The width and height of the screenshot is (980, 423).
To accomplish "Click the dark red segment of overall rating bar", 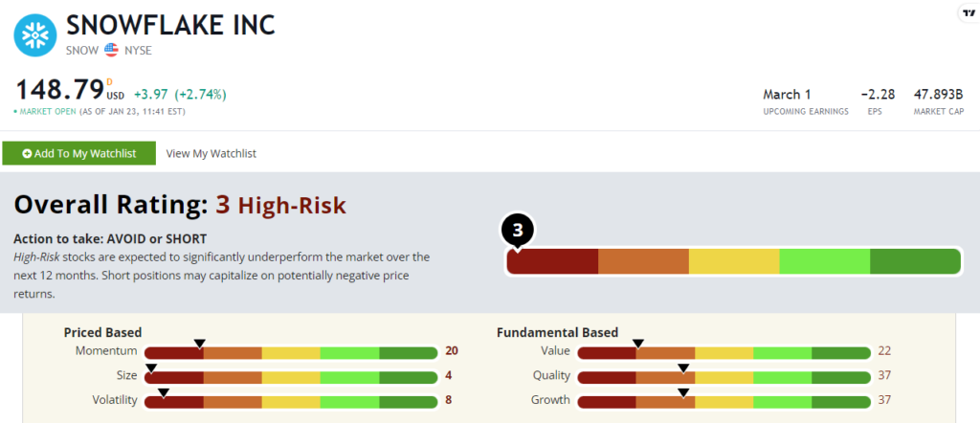I will [x=552, y=261].
